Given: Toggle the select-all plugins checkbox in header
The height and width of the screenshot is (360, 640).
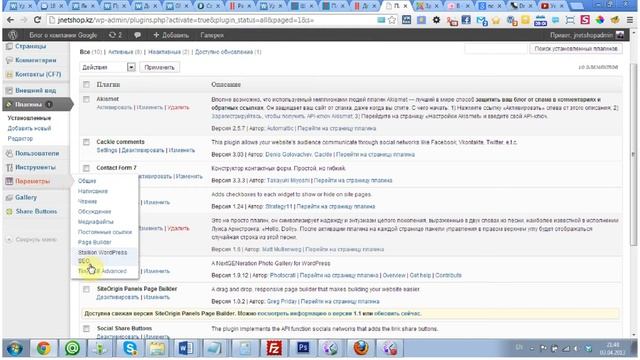Looking at the screenshot, I should [86, 84].
